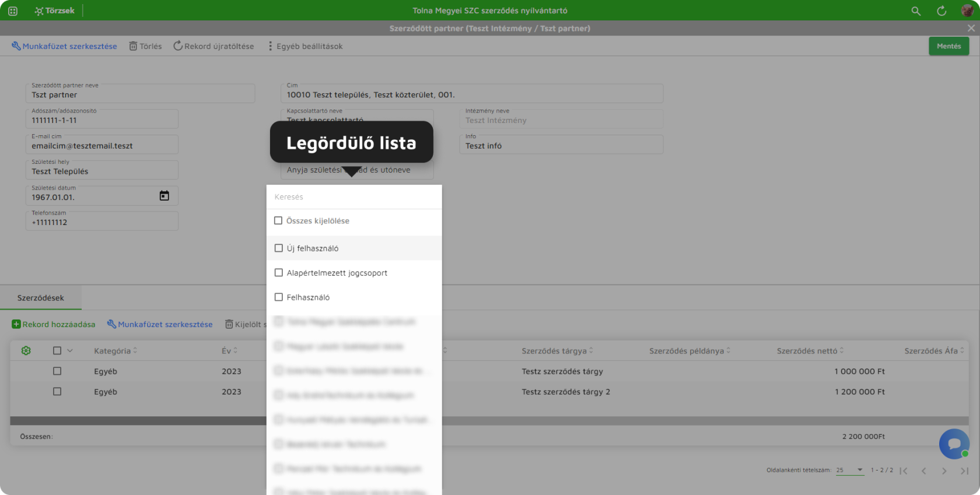Click the Szerződött partner neve field
The image size is (980, 495).
tap(140, 93)
